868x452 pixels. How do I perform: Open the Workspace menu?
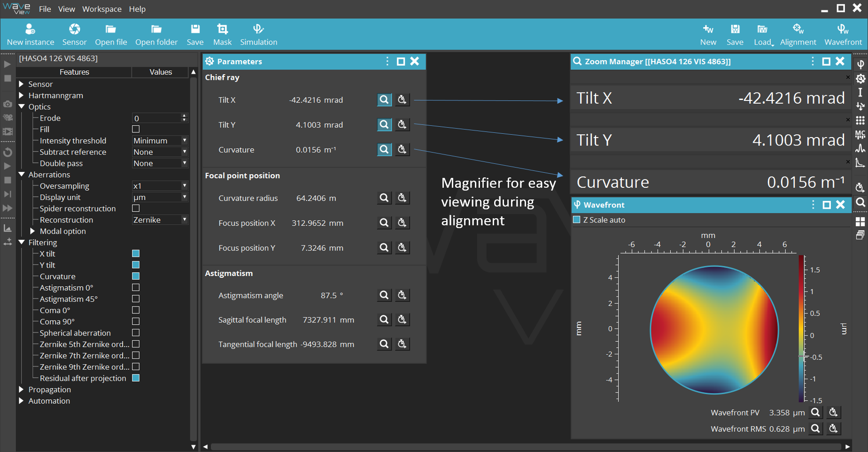click(101, 9)
